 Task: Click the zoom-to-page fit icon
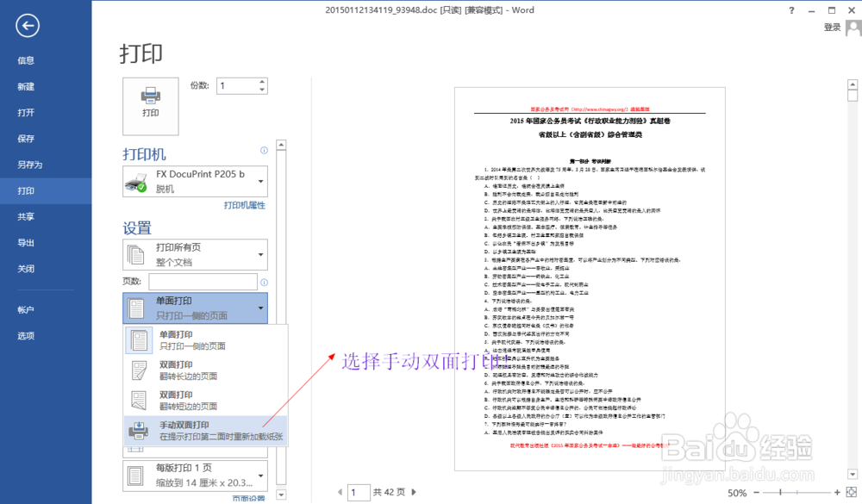(852, 492)
